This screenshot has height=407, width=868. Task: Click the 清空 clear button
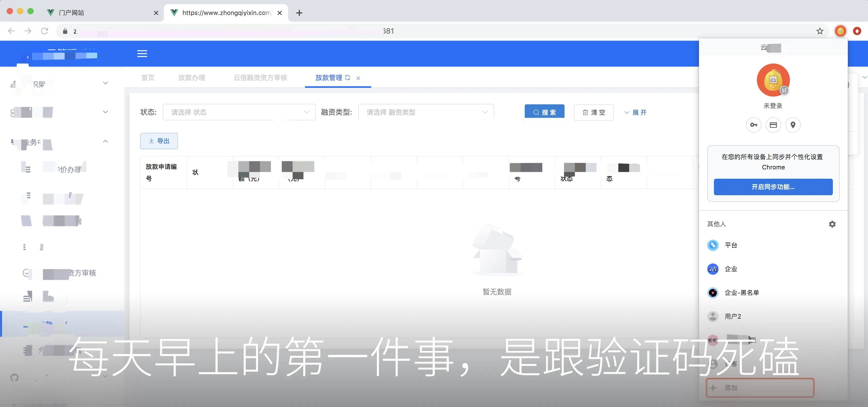click(593, 112)
